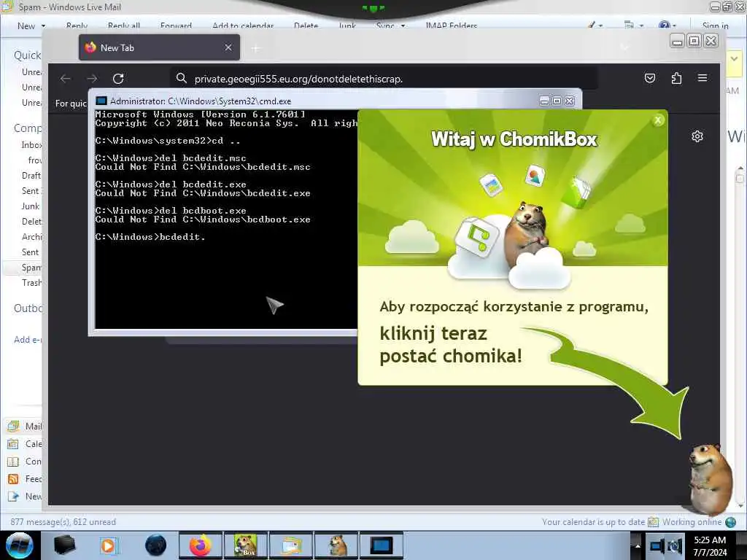Open Firefox extensions puzzle icon
Screen dimensions: 747x560
pyautogui.click(x=676, y=78)
